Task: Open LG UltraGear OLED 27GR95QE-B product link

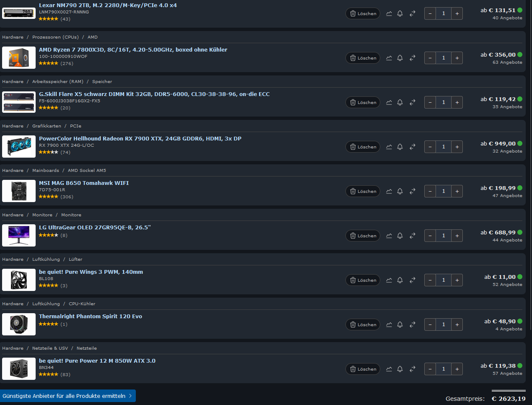Action: [x=95, y=227]
